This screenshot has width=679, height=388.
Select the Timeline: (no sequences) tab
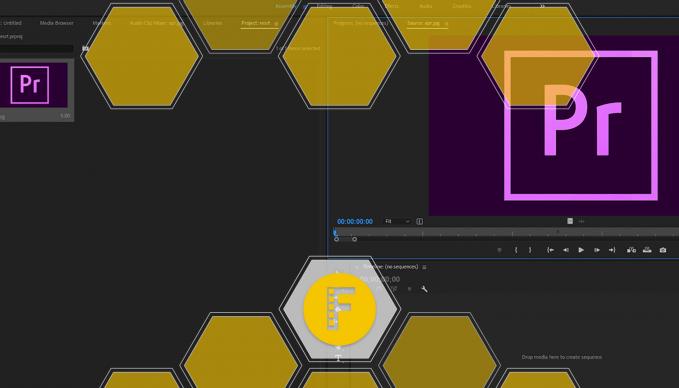390,267
